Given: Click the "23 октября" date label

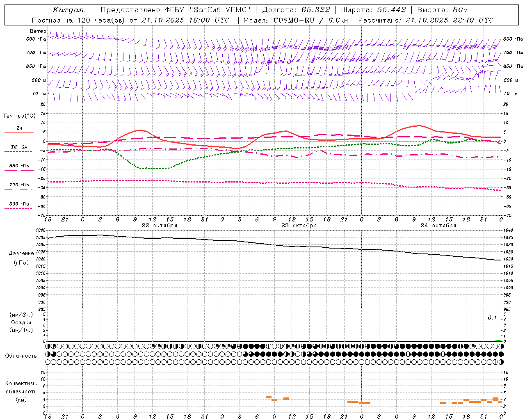Looking at the screenshot, I should click(x=299, y=226).
